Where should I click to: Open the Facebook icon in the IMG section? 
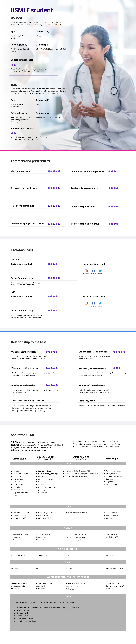93,303
